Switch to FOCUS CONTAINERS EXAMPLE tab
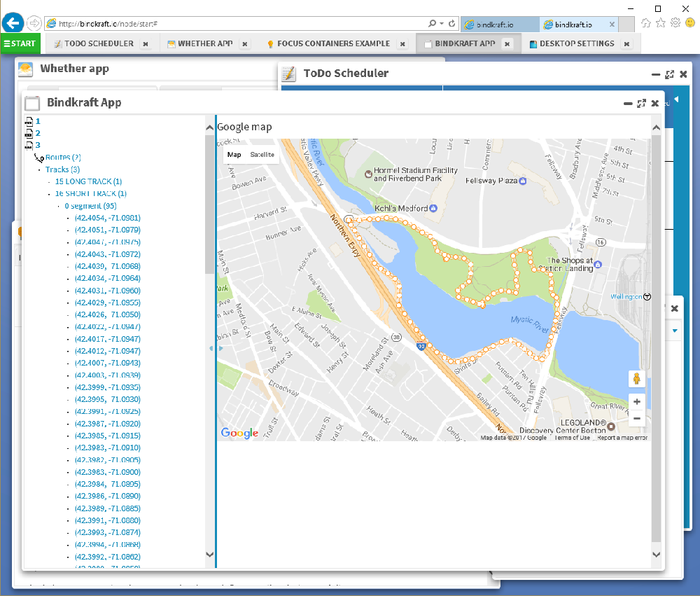The height and width of the screenshot is (596, 700). point(333,44)
